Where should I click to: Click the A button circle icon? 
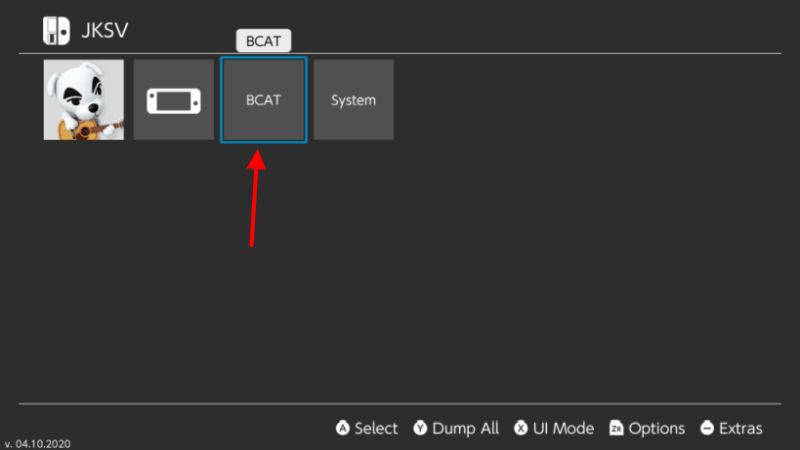coord(343,428)
